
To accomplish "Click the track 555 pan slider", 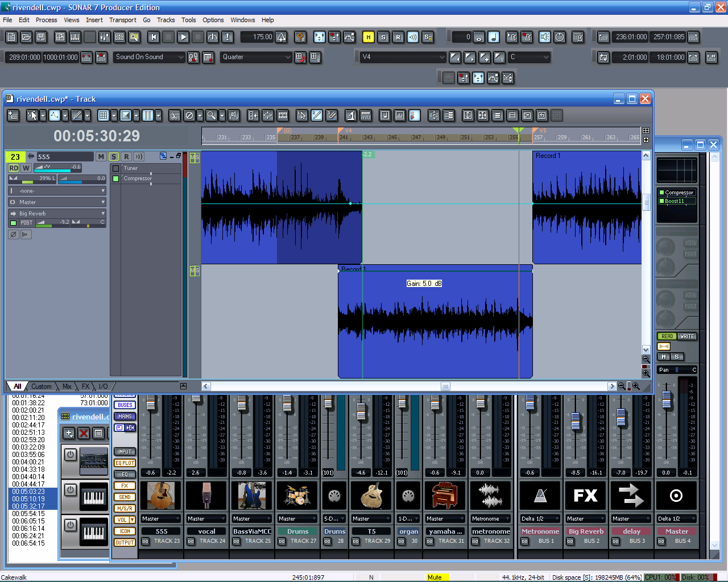I will [x=31, y=178].
